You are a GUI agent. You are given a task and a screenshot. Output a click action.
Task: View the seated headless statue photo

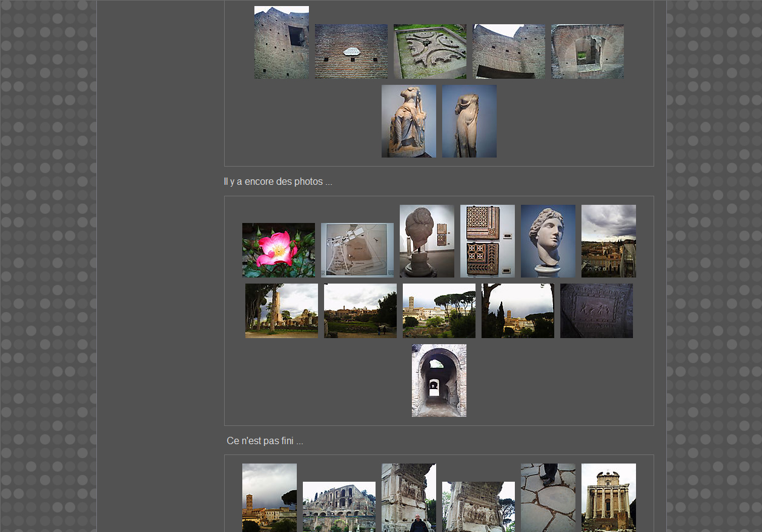tap(408, 121)
